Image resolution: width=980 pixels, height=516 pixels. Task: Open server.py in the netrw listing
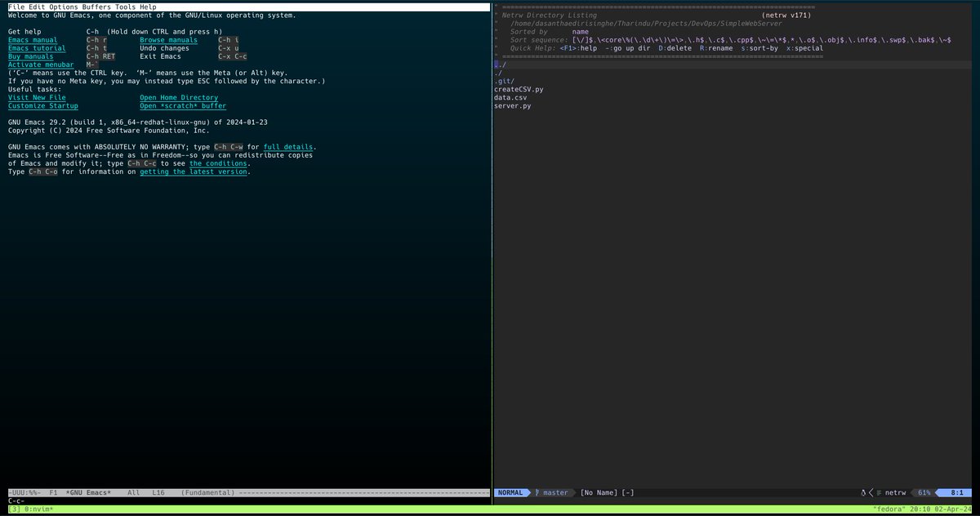512,105
